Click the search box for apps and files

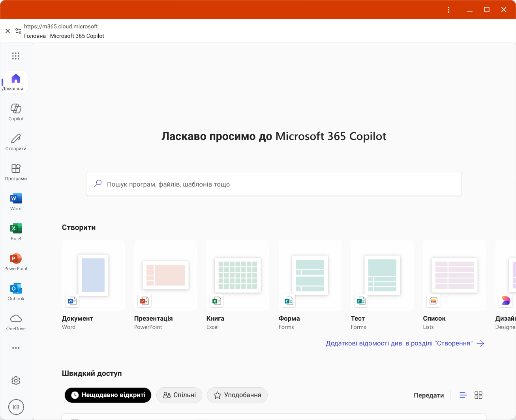click(x=274, y=184)
